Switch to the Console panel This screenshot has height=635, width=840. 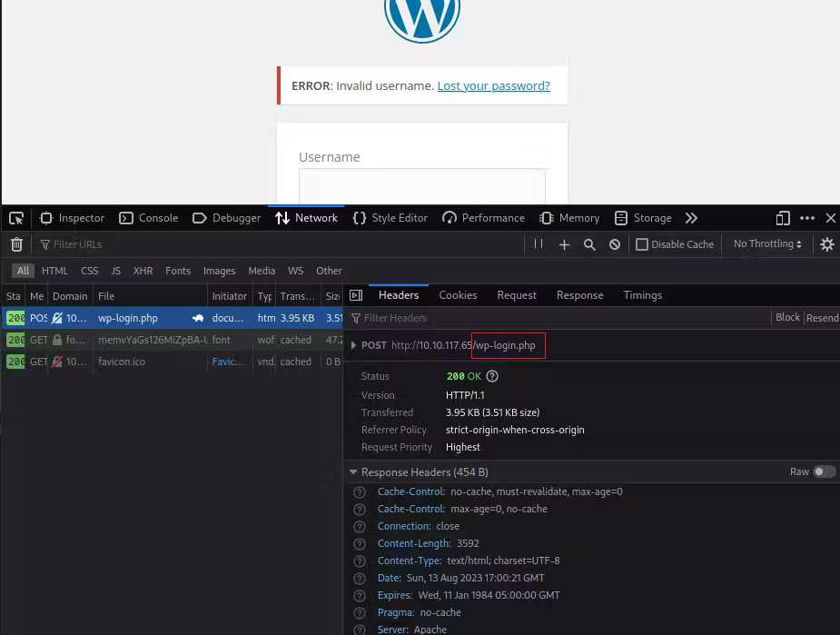coord(148,218)
